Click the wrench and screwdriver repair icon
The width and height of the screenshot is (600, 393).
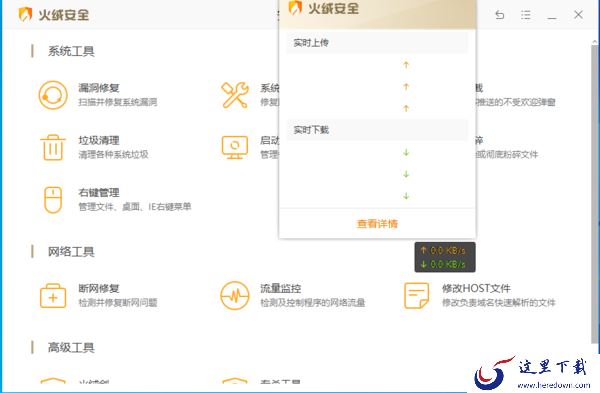pos(235,95)
